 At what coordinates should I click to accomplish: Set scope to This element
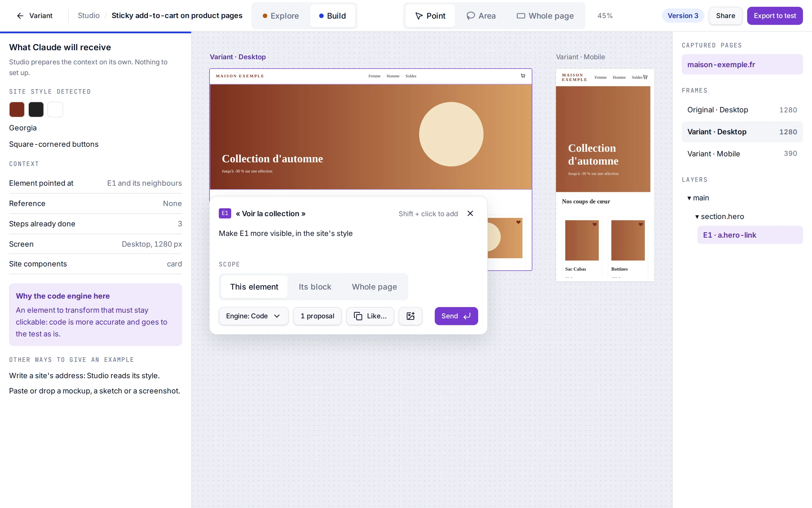pyautogui.click(x=254, y=286)
